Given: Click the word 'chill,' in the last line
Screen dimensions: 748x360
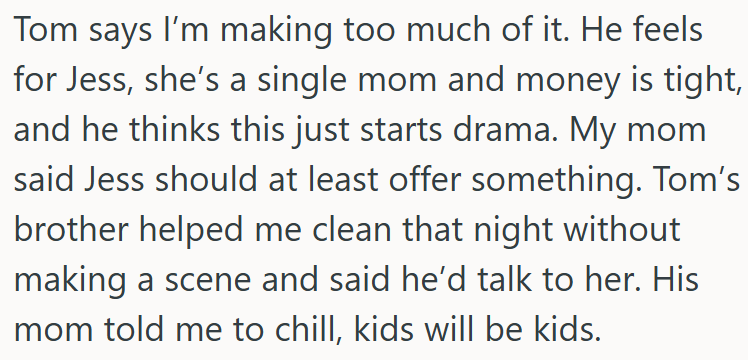Looking at the screenshot, I should [303, 330].
